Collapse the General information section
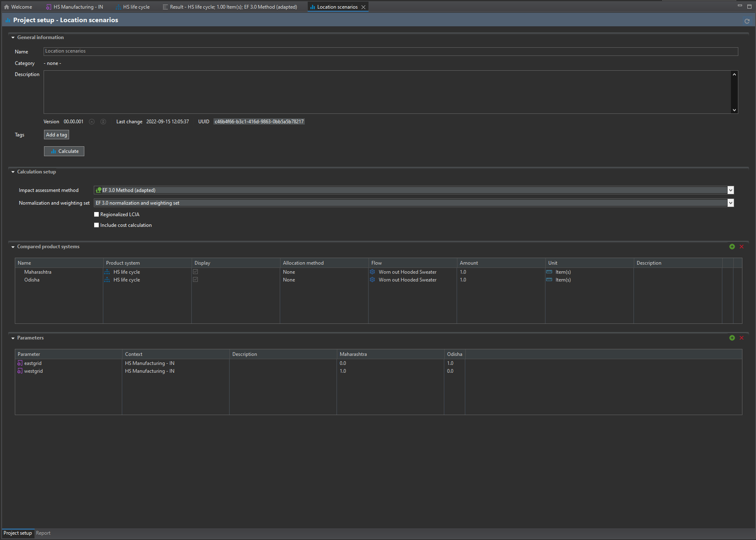The width and height of the screenshot is (756, 540). [x=13, y=37]
